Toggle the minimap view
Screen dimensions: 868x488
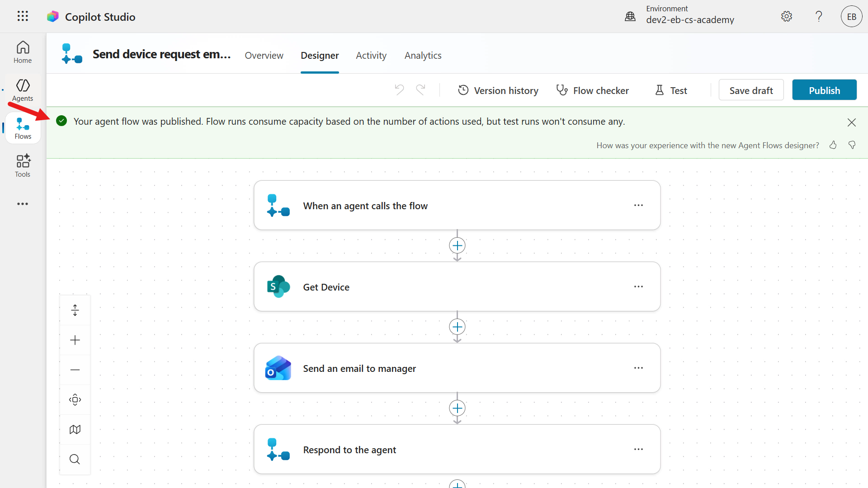(x=75, y=430)
